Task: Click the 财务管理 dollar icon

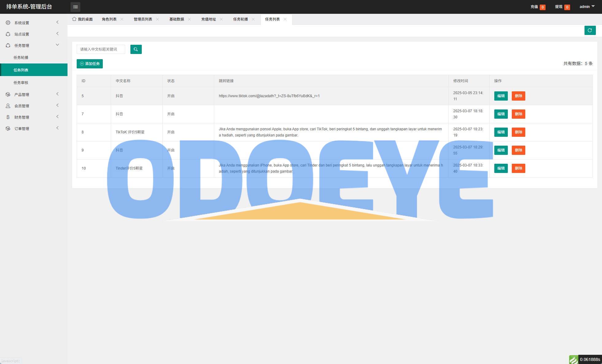Action: tap(8, 117)
